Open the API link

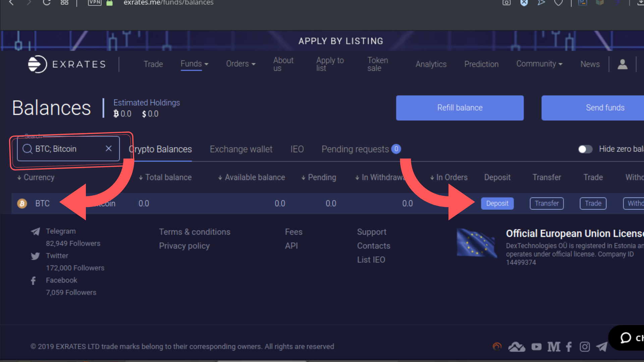coord(291,246)
